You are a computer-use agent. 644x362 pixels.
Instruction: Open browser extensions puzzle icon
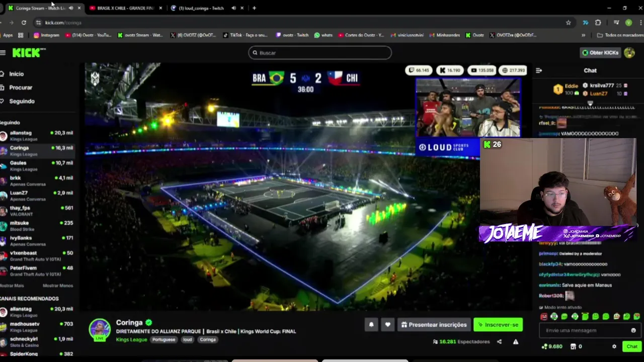[x=598, y=23]
